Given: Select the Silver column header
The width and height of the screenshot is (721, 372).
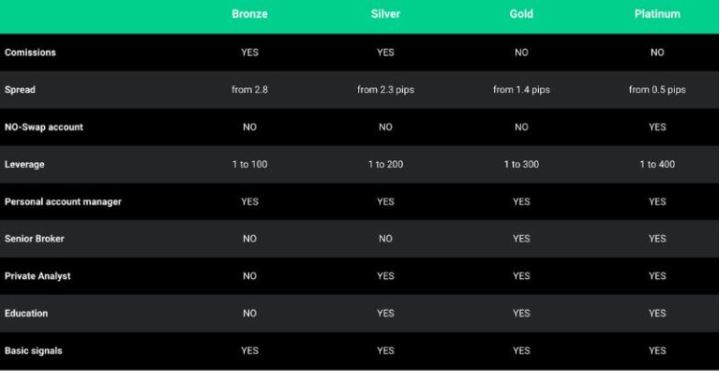Looking at the screenshot, I should (x=385, y=14).
